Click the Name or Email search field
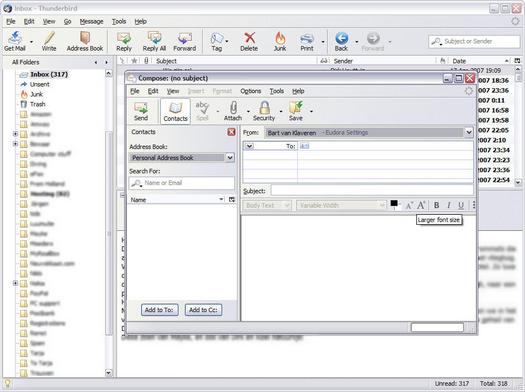Screen dimensions: 525x392 coord(181,183)
